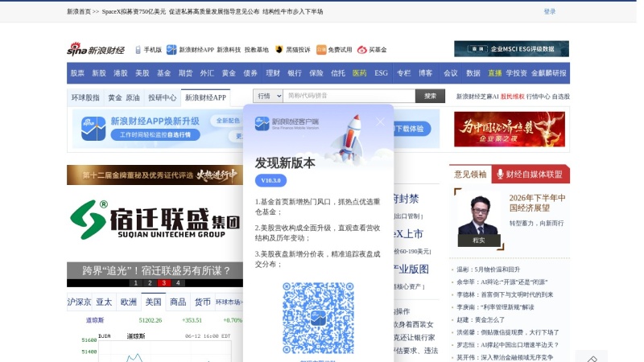Click the QR code in update popup
The image size is (644, 362).
coord(318,318)
